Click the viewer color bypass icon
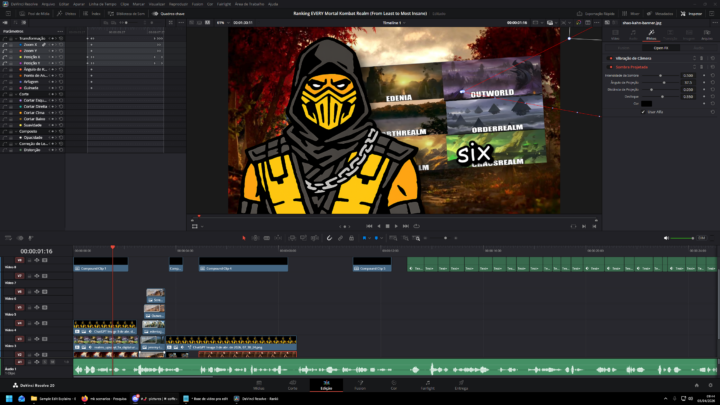 [578, 22]
